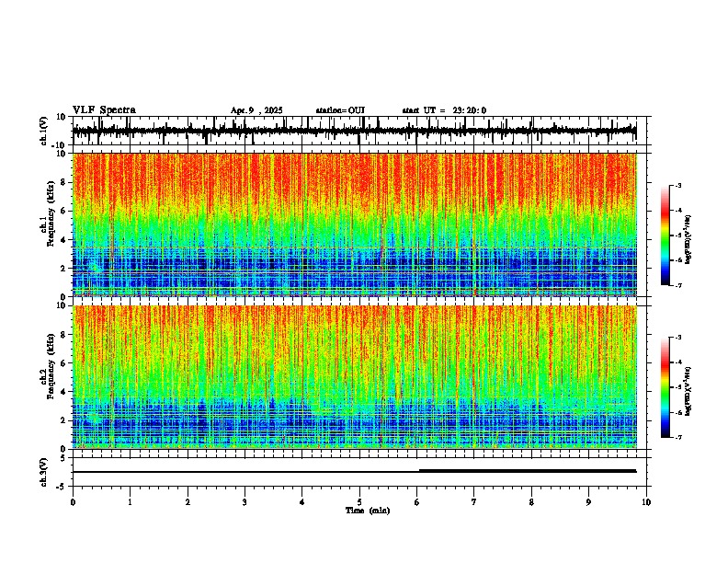Screen dimensions: 728x563
Task: Click the time axis tick label "8"
Action: click(x=531, y=502)
